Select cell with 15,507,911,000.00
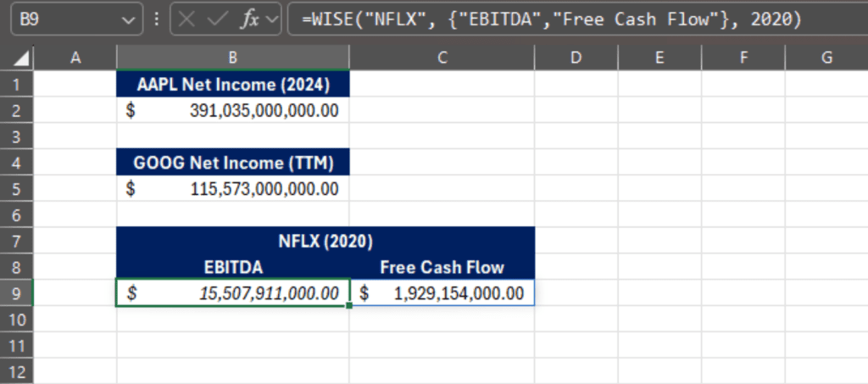Image resolution: width=868 pixels, height=384 pixels. pos(233,293)
